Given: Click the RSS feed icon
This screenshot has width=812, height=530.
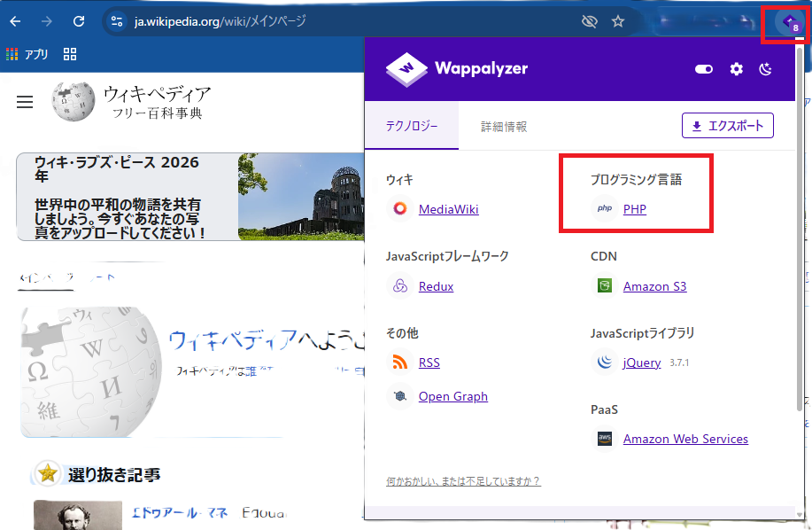Looking at the screenshot, I should 399,362.
